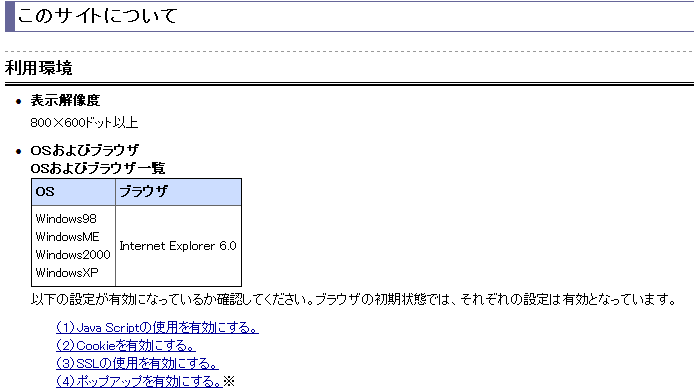Select the 'Windows2000' table entry

(73, 255)
